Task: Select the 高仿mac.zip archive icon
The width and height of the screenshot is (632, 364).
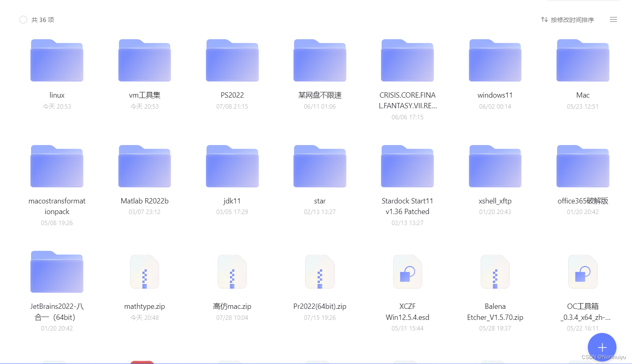Action: (232, 272)
